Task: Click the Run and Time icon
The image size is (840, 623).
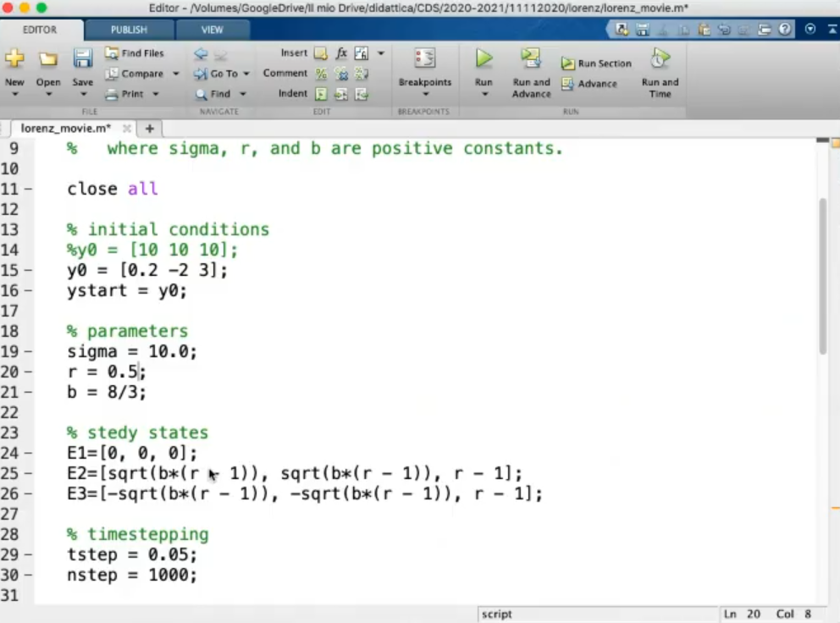Action: tap(660, 59)
